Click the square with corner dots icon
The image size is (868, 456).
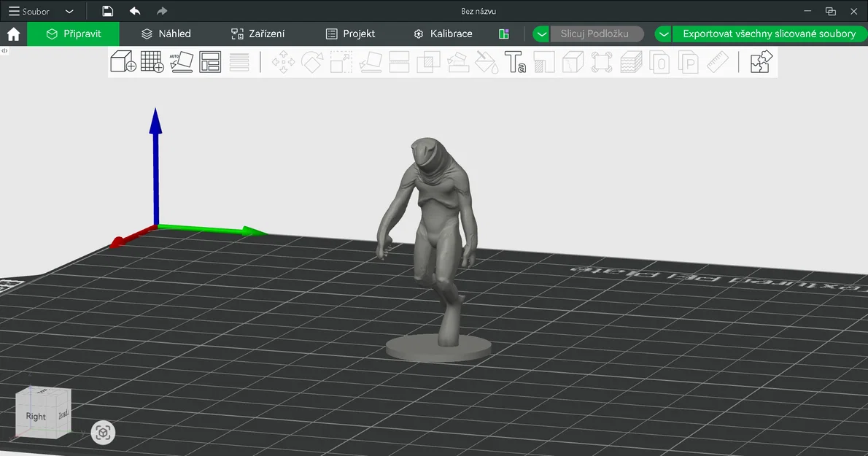coord(602,62)
